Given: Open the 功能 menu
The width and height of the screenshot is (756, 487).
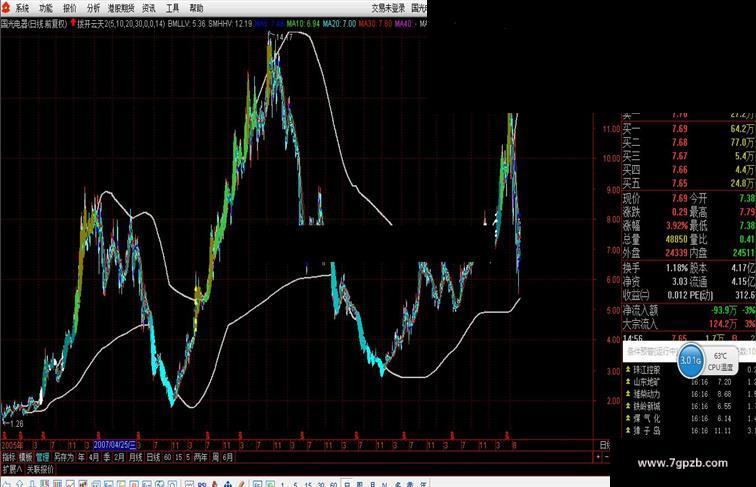Looking at the screenshot, I should pyautogui.click(x=46, y=8).
